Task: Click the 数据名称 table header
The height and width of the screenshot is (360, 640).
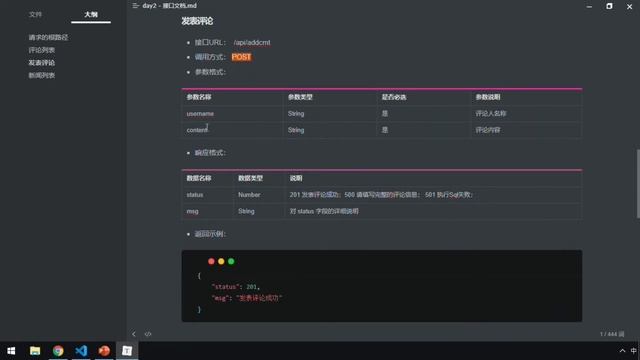Action: (x=199, y=178)
